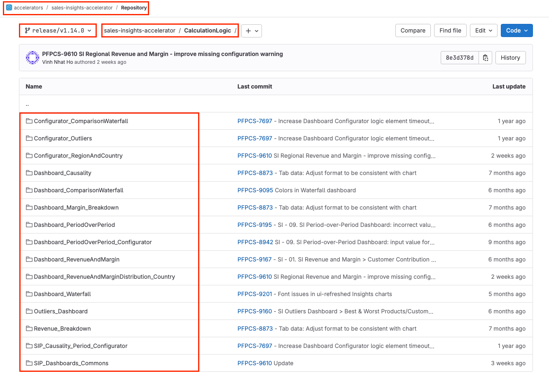This screenshot has height=392, width=549.
Task: Click the accelerators group avatar icon
Action: click(9, 7)
